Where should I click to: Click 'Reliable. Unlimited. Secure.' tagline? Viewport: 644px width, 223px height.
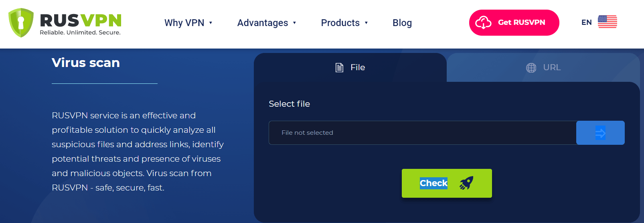click(80, 32)
